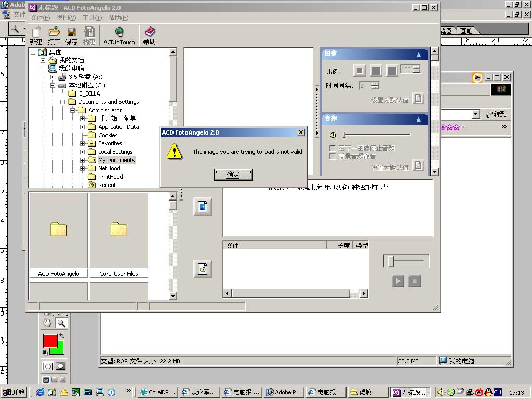Viewport: 532px width, 399px height.
Task: Click the speaker volume icon in the audio panel
Action: (332, 135)
